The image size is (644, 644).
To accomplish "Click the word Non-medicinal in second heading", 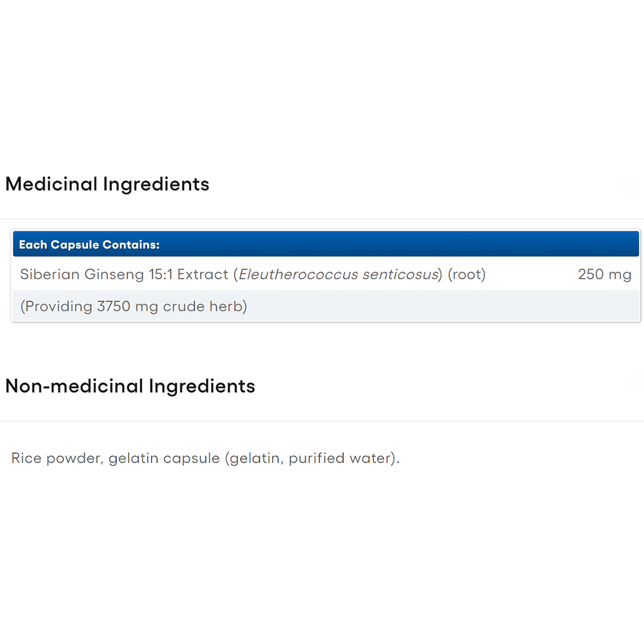I will pos(74,386).
